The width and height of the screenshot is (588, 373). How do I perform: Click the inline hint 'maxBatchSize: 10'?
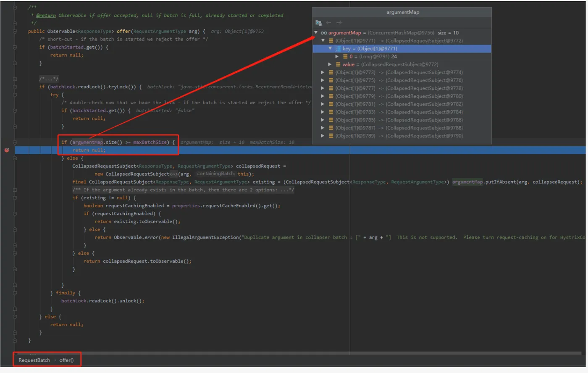coord(272,143)
